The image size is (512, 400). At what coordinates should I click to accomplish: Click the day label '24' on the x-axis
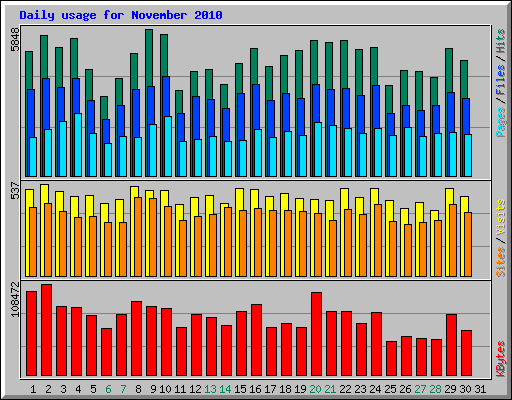[375, 389]
